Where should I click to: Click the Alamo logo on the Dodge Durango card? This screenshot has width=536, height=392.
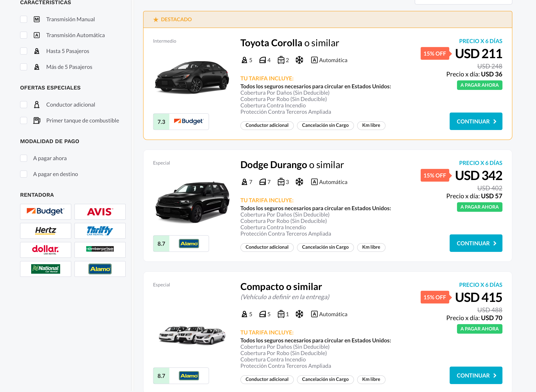click(189, 244)
